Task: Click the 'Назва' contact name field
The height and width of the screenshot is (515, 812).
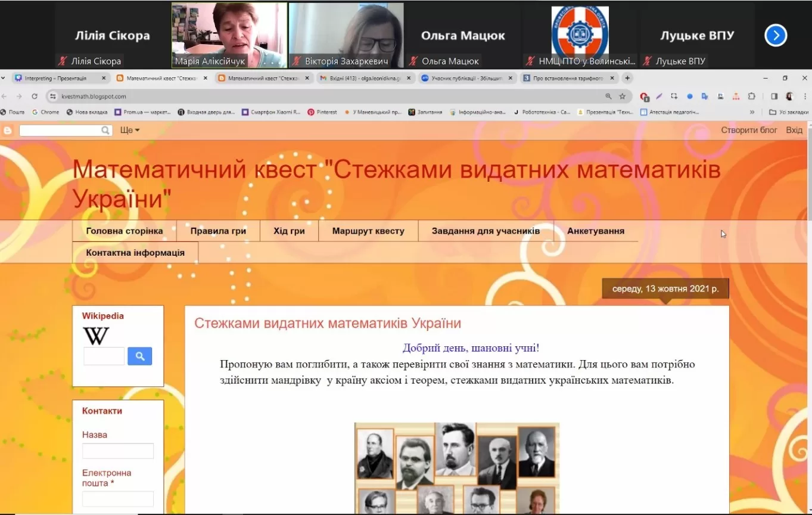Action: click(x=118, y=451)
